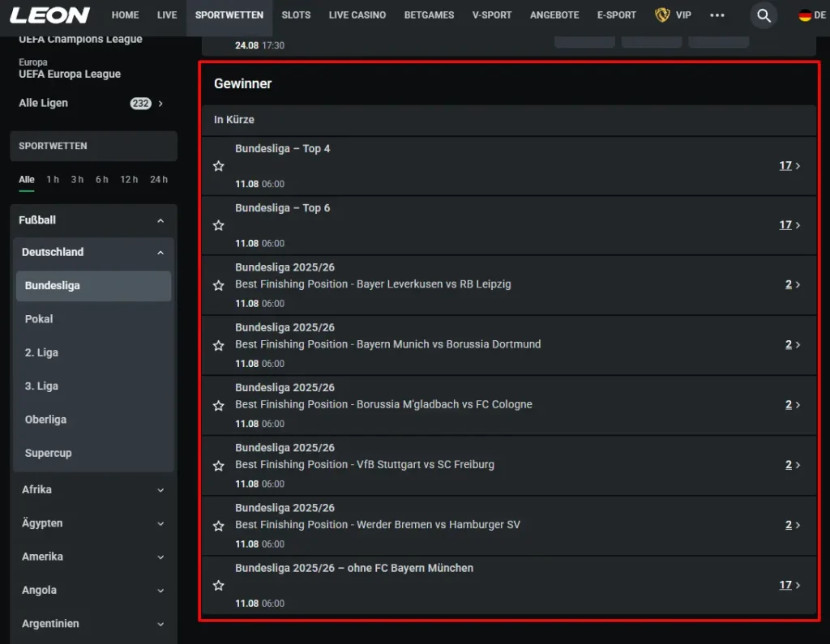Click the 232 leagues count badge
This screenshot has height=644, width=830.
pos(141,104)
